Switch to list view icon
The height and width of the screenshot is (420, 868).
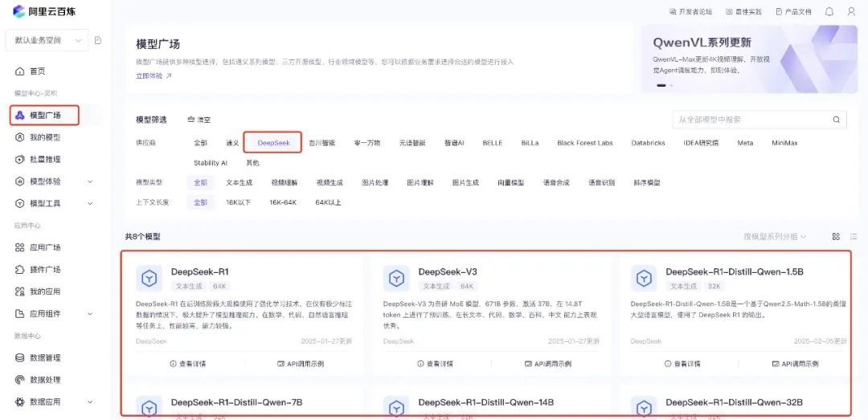tap(853, 236)
